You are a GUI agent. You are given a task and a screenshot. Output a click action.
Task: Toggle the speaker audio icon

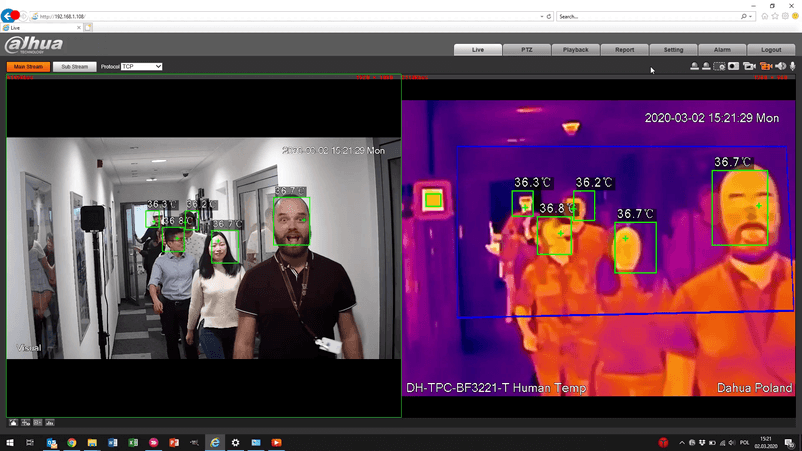(780, 66)
